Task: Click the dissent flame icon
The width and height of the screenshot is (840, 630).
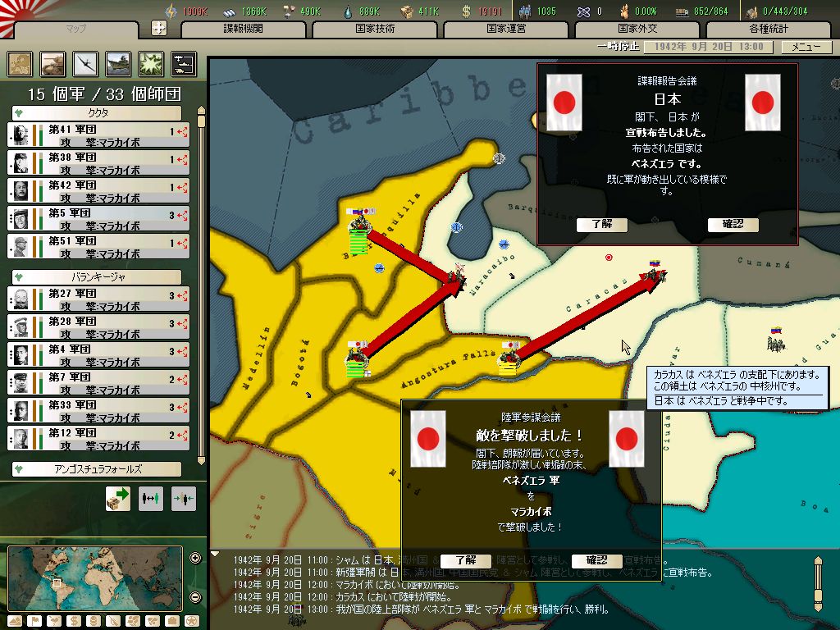Action: coord(624,11)
